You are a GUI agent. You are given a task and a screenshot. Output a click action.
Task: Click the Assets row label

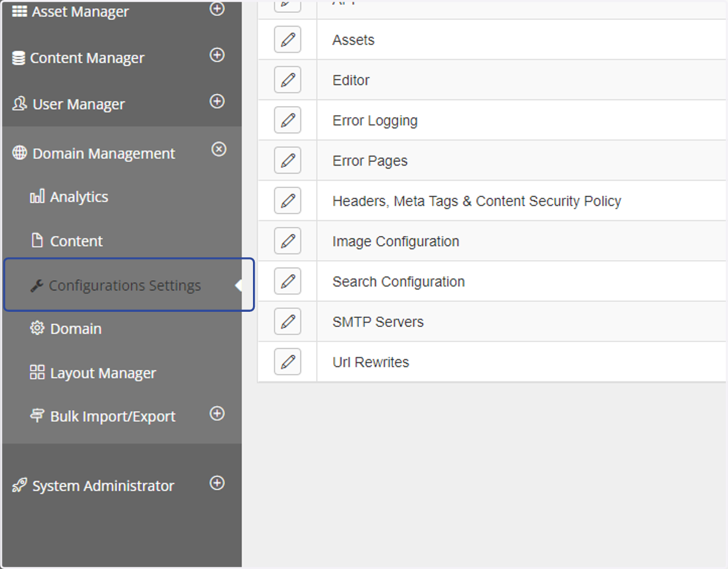point(354,40)
